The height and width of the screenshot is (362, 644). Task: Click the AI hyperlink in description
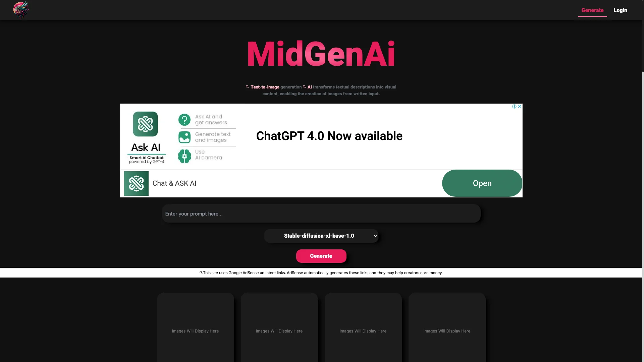click(x=310, y=86)
